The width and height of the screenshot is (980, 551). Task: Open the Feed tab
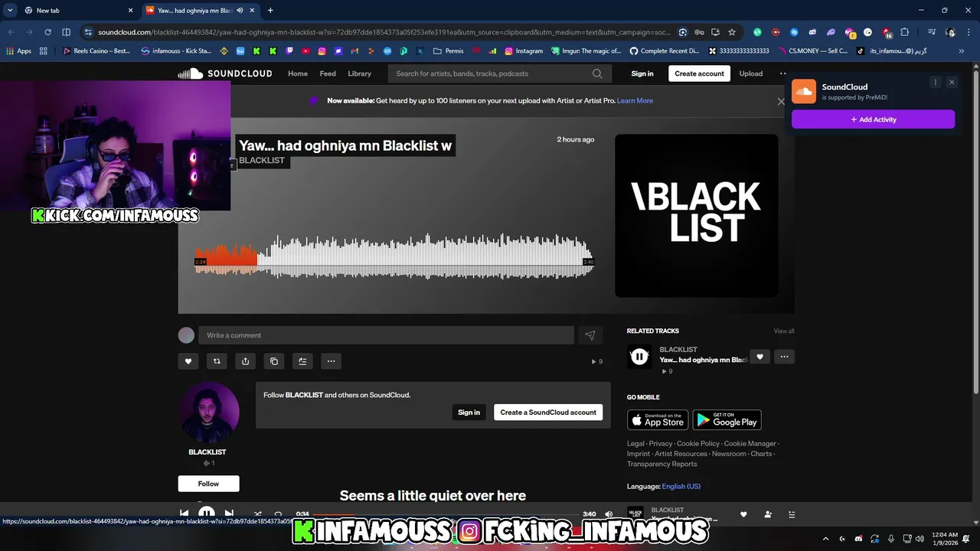click(x=328, y=73)
